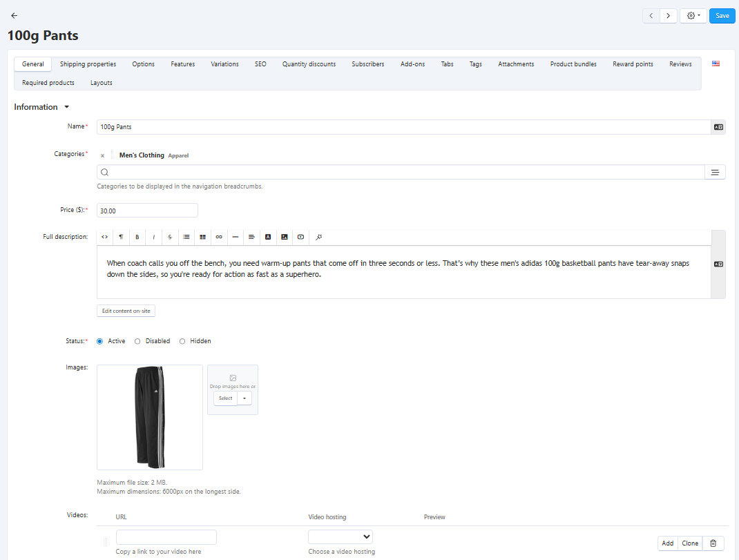This screenshot has width=739, height=560.
Task: Open the Required products tab
Action: (48, 83)
